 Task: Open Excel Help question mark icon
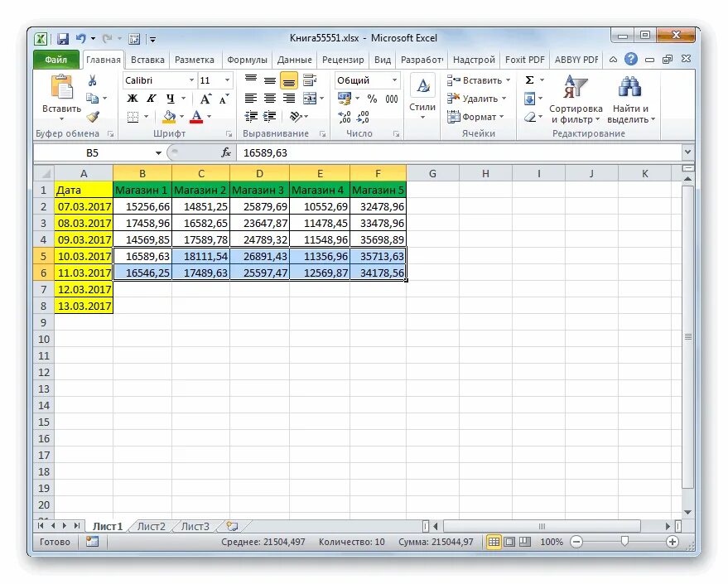click(x=630, y=59)
